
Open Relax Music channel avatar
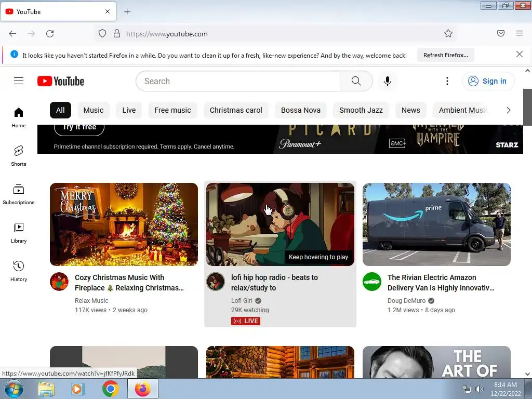[59, 282]
